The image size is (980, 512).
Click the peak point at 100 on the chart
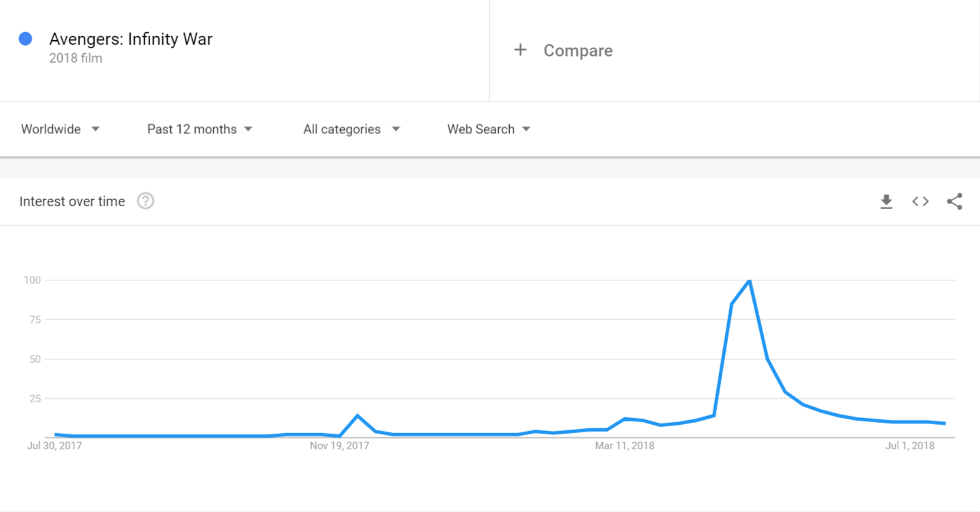(x=750, y=281)
